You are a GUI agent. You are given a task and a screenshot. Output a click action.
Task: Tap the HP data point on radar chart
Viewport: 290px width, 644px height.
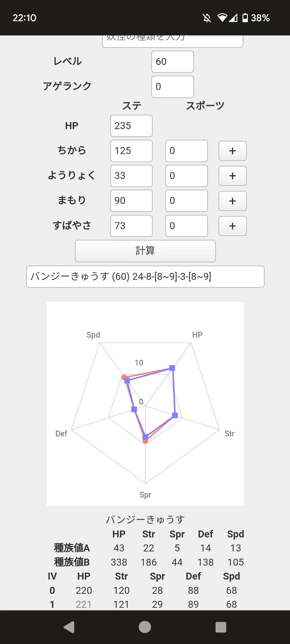[x=172, y=368]
